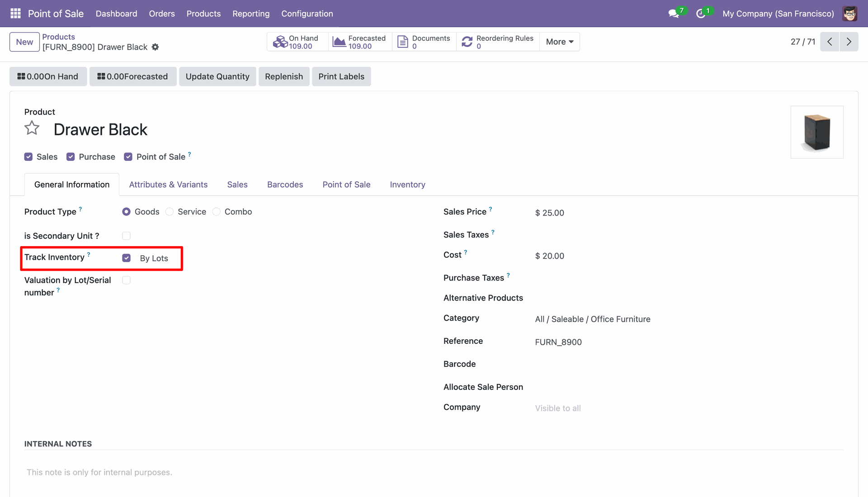Open the activities clock icon
Image resolution: width=868 pixels, height=497 pixels.
point(701,14)
